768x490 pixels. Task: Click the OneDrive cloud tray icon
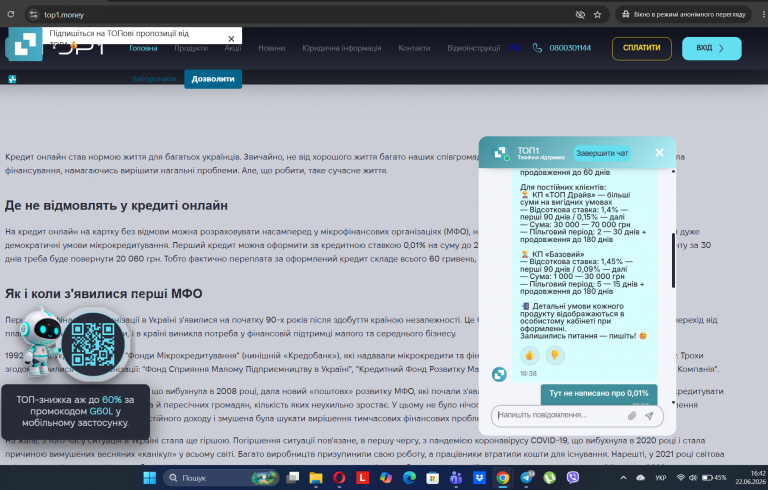click(x=641, y=478)
